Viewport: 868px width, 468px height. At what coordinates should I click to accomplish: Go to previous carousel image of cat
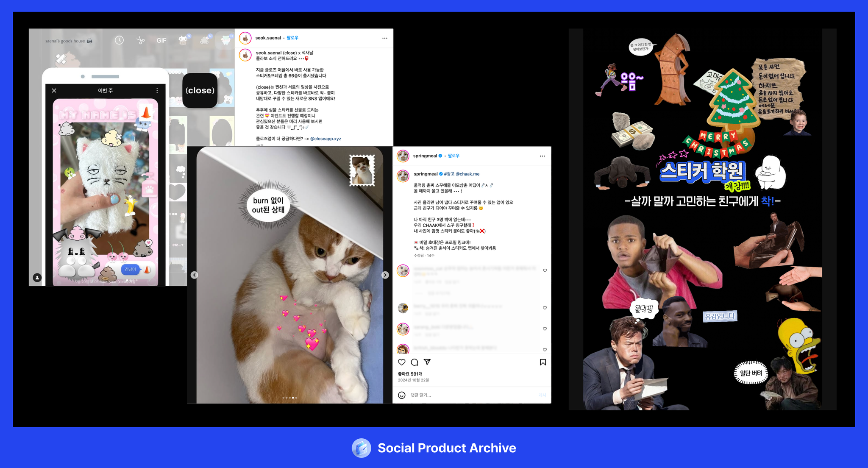[x=194, y=275]
